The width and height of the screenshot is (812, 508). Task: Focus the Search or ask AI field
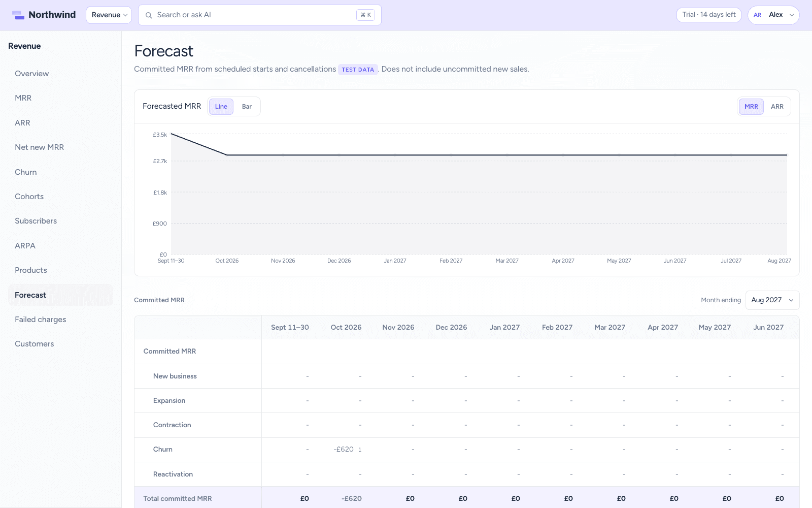click(260, 15)
